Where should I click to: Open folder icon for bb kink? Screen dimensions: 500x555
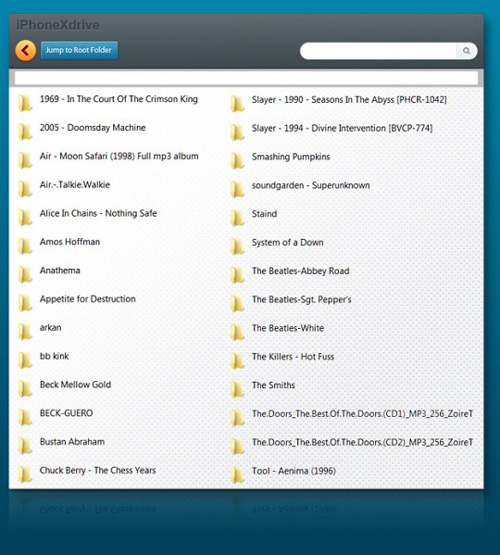[x=25, y=360]
